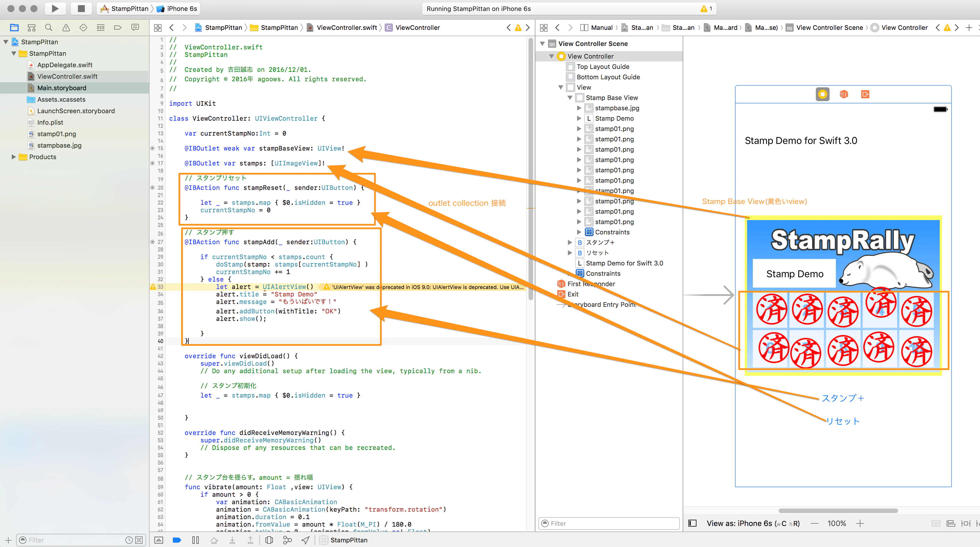Zoom in the canvas with plus
The width and height of the screenshot is (980, 547).
point(860,523)
